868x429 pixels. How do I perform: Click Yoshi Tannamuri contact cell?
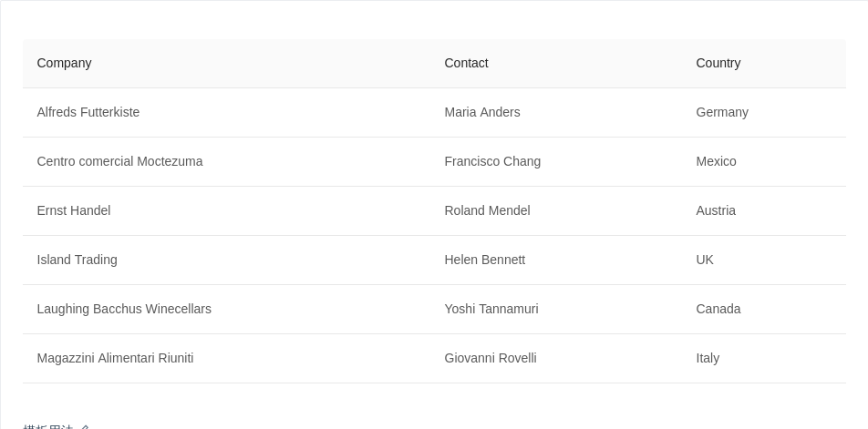point(491,309)
